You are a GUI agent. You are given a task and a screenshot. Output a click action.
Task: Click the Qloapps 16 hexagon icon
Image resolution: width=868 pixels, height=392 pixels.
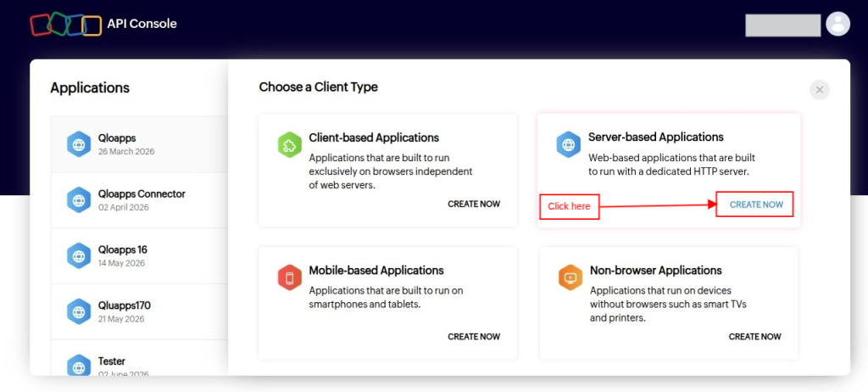tap(79, 255)
